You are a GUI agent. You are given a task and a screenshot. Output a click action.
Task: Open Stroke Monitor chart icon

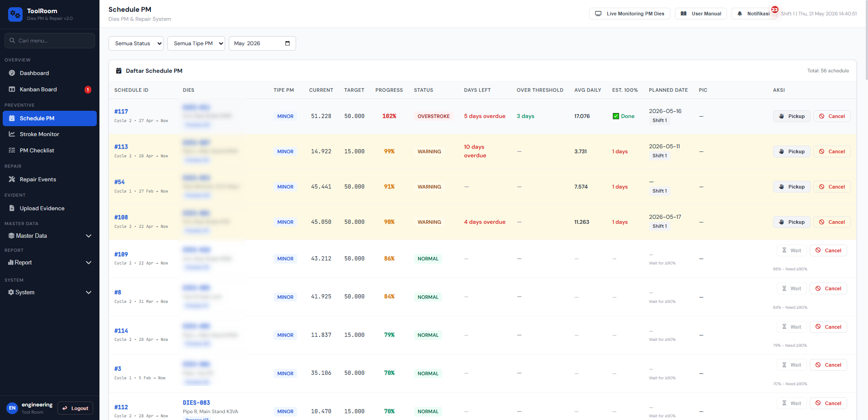tap(12, 134)
